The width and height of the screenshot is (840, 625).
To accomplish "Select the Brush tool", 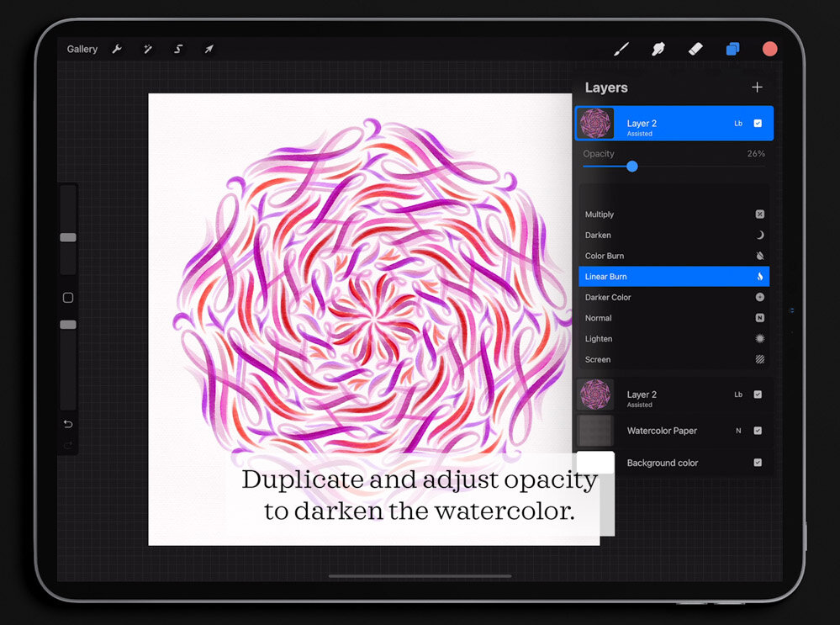I will pyautogui.click(x=621, y=49).
